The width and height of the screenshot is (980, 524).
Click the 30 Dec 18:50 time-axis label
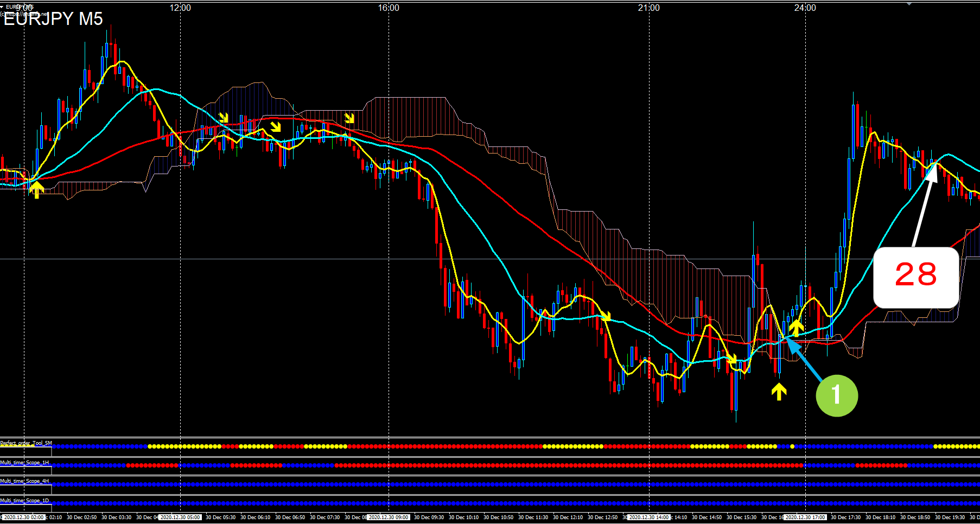[915, 517]
